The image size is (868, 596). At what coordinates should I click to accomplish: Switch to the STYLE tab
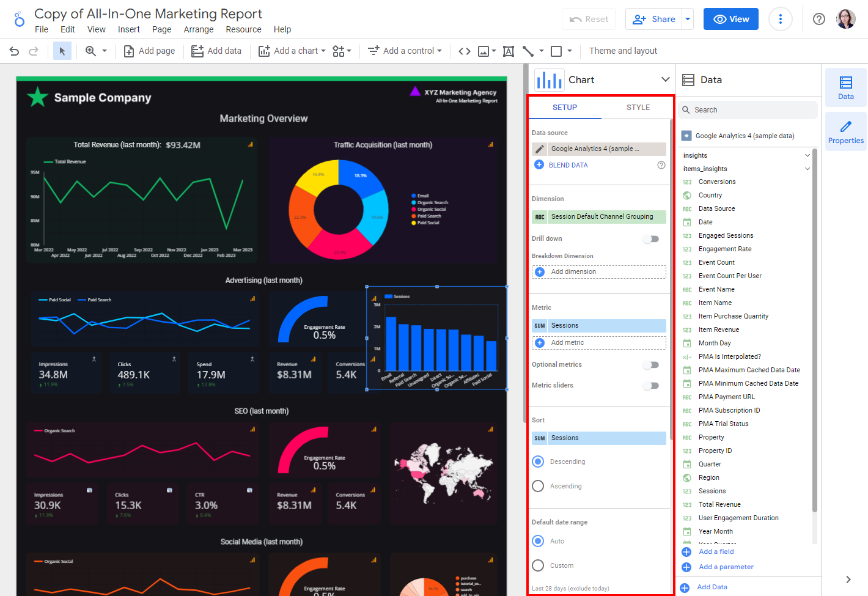[638, 107]
